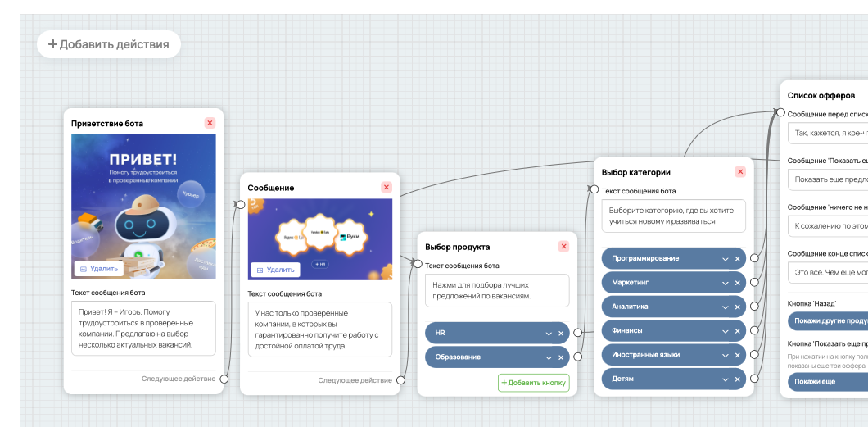Remove the HR button with X icon
Viewport: 868px width, 427px height.
click(561, 334)
